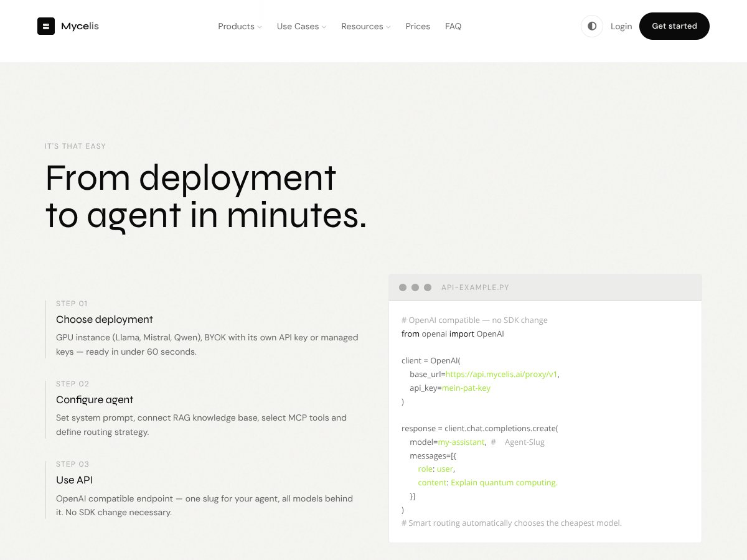Click the Mycelis logo icon
This screenshot has height=560, width=747.
46,26
